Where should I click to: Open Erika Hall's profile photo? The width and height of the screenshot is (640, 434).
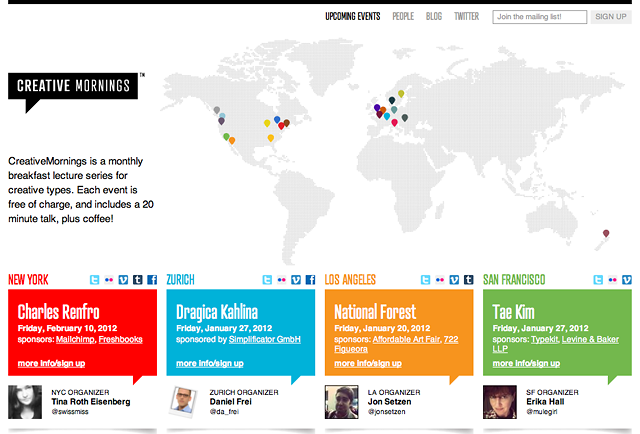[500, 402]
